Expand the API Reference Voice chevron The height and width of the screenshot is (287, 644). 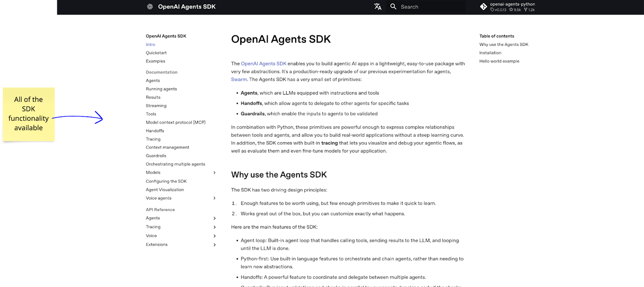click(x=214, y=236)
